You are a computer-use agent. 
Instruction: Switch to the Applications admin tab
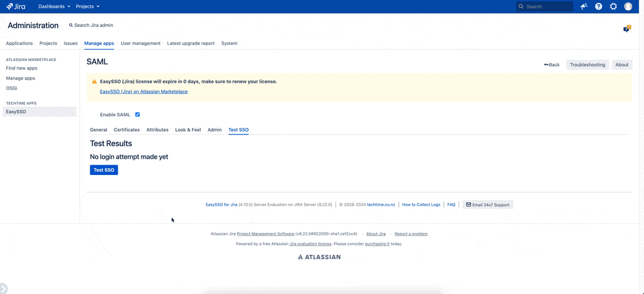pos(19,44)
